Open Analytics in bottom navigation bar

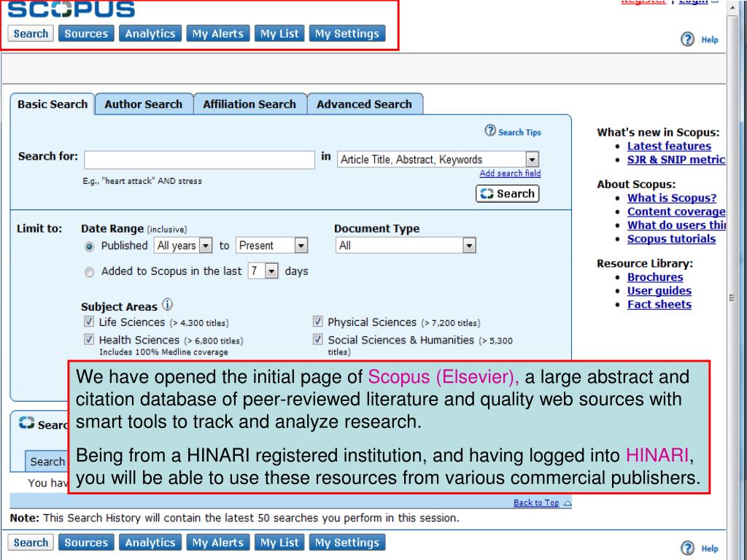pyautogui.click(x=150, y=542)
